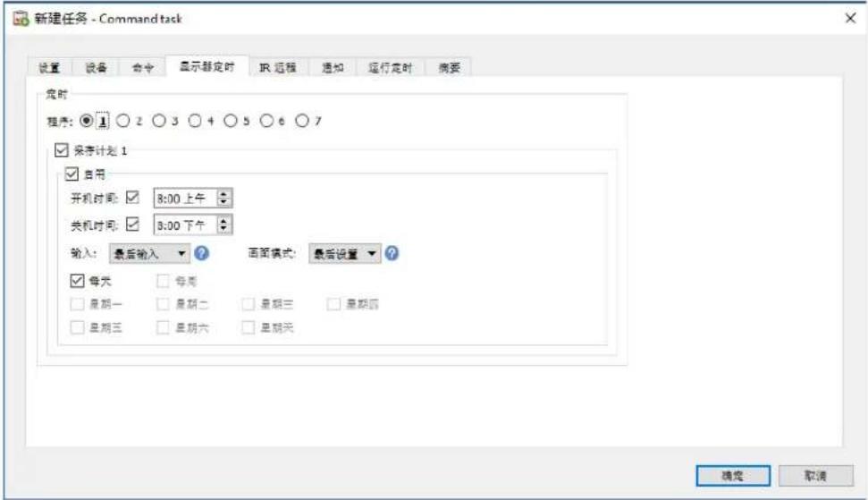The image size is (868, 500).
Task: View the 摘要 tab
Action: 449,68
